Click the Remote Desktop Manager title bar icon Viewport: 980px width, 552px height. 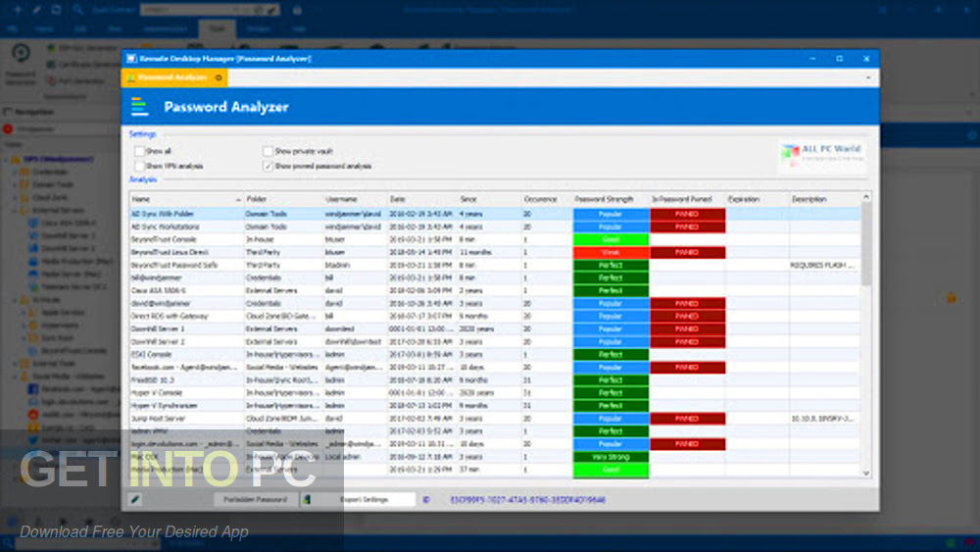(x=131, y=58)
